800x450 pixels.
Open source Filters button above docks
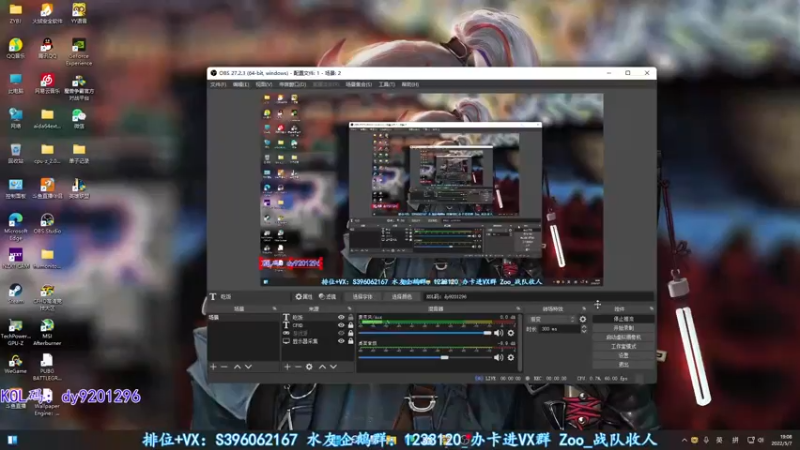point(328,296)
